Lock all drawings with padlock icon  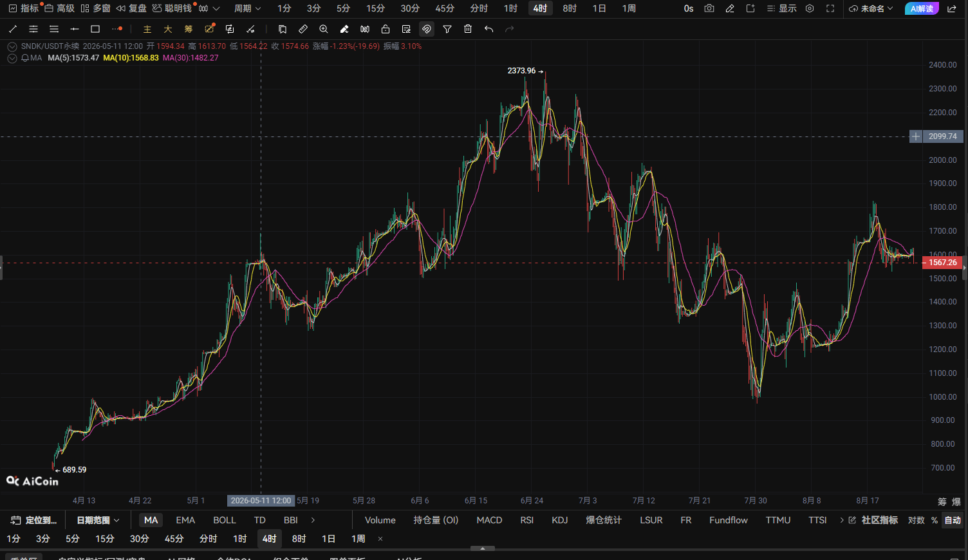tap(386, 29)
